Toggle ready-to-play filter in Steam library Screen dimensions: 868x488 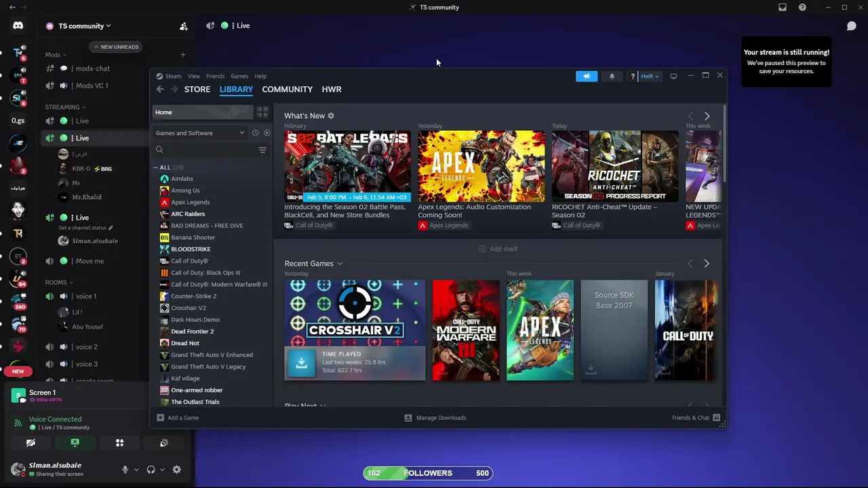(x=267, y=133)
